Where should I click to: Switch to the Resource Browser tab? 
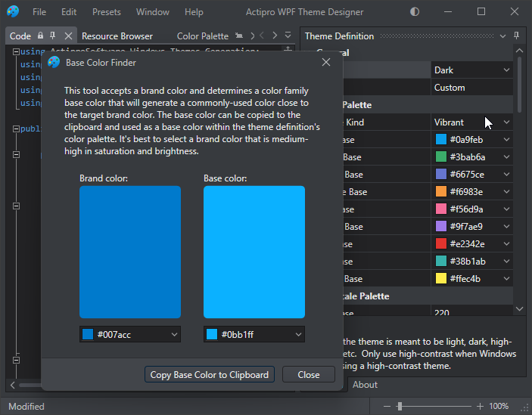point(117,36)
